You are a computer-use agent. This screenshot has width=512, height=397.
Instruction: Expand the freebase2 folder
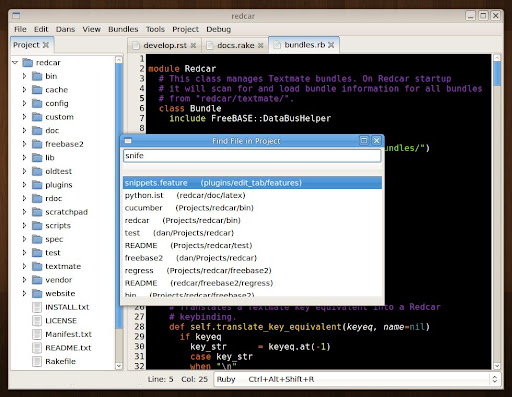click(24, 144)
